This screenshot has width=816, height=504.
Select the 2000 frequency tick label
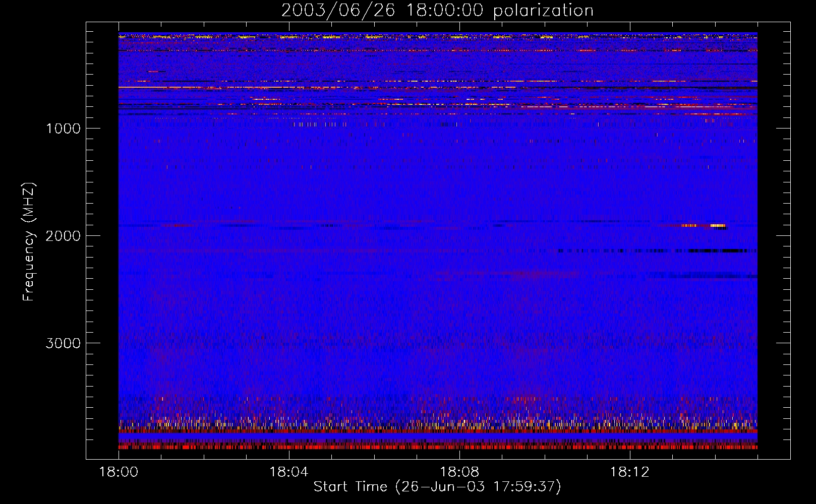(63, 236)
